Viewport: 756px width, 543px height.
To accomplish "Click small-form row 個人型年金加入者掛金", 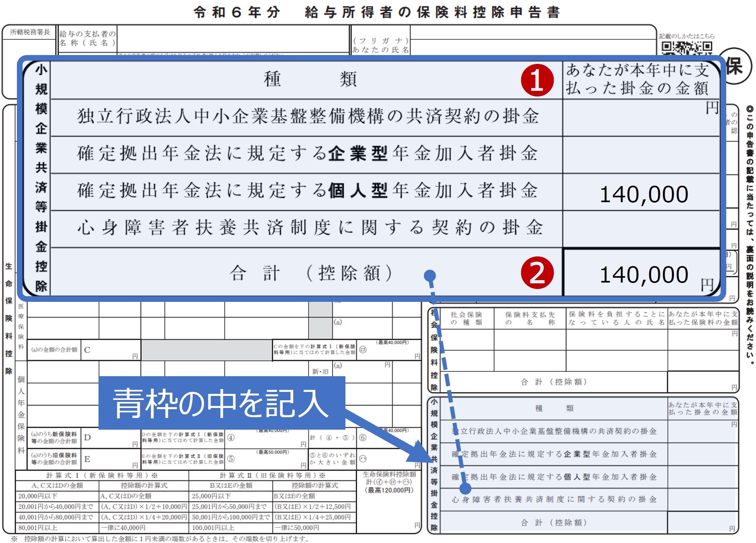I will [x=554, y=477].
